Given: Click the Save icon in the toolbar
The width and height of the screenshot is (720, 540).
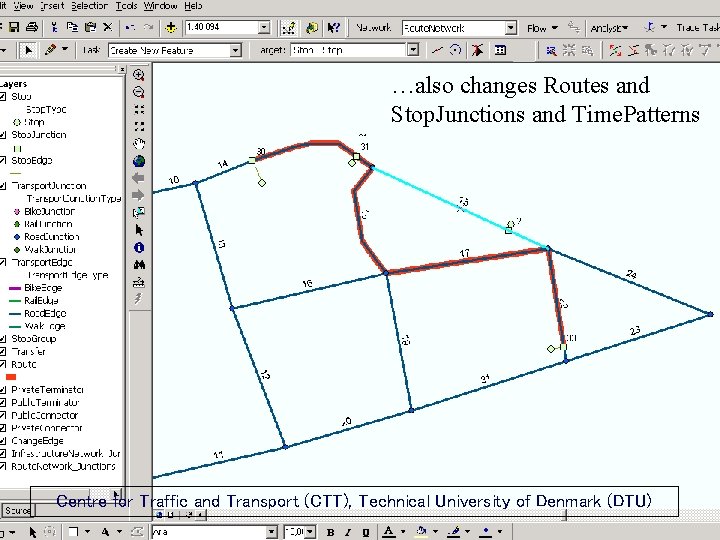Looking at the screenshot, I should [x=14, y=27].
